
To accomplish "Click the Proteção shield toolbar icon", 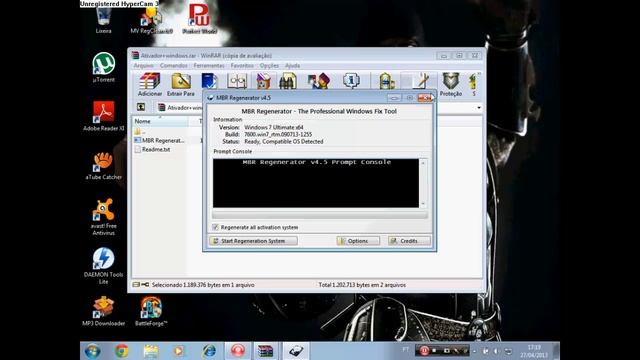I will pos(451,84).
